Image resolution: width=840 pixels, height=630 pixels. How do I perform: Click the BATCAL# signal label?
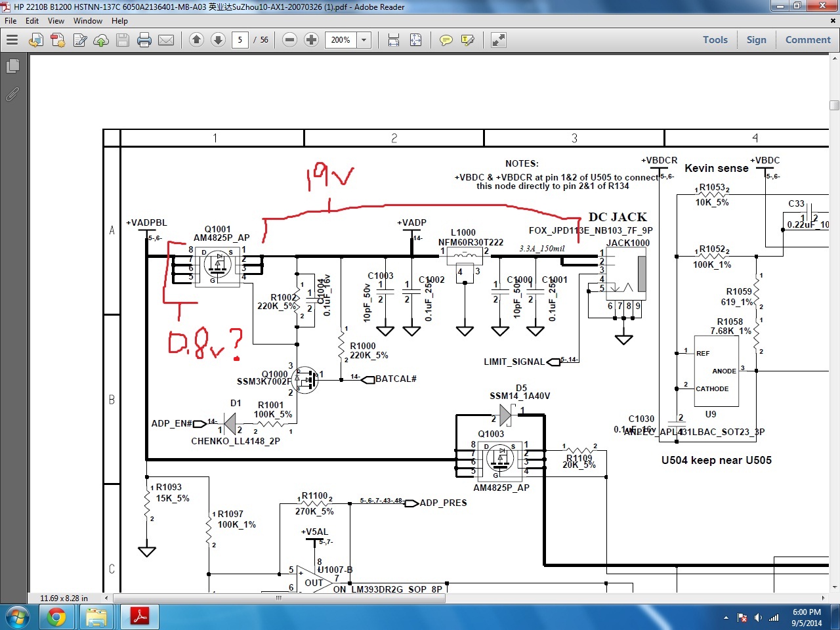pos(396,379)
